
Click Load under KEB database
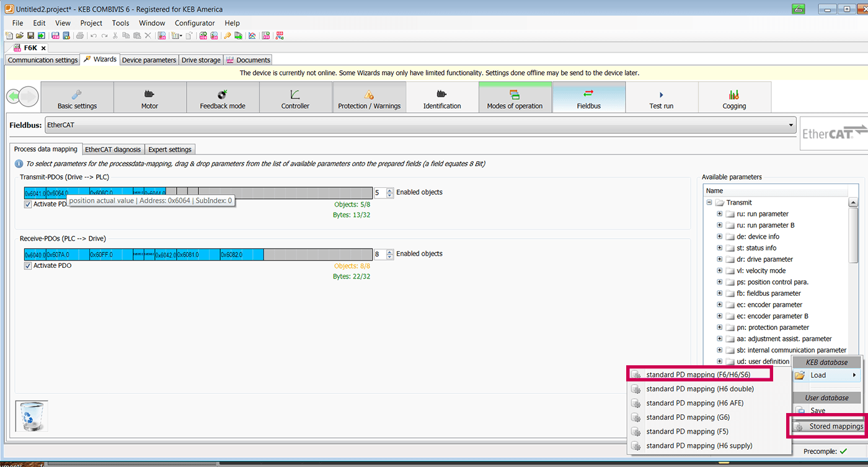pyautogui.click(x=826, y=375)
